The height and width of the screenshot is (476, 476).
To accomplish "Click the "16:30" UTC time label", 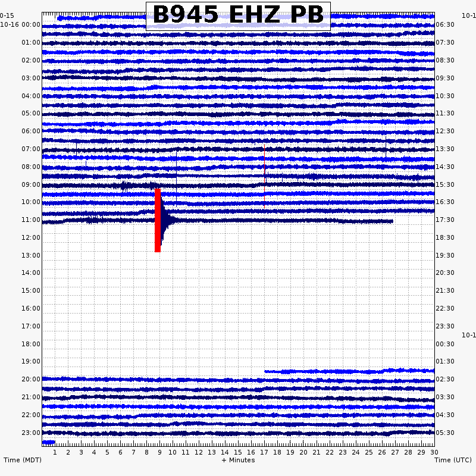I will (445, 202).
